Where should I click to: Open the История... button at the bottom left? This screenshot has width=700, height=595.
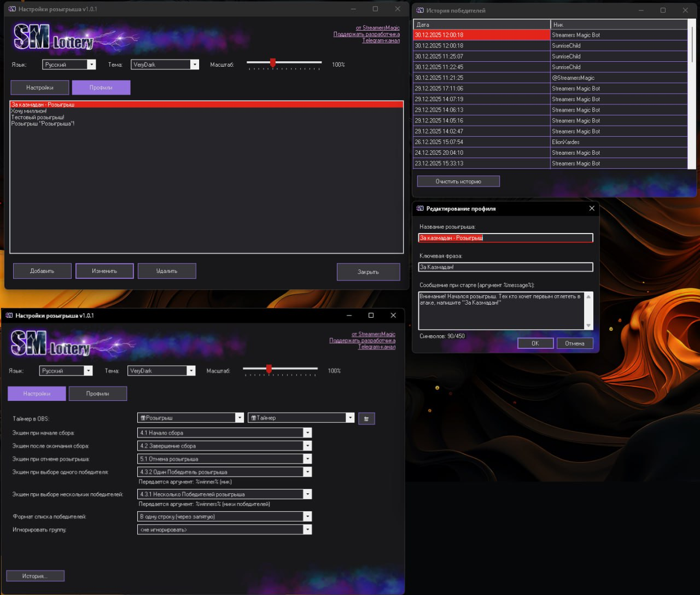point(35,576)
